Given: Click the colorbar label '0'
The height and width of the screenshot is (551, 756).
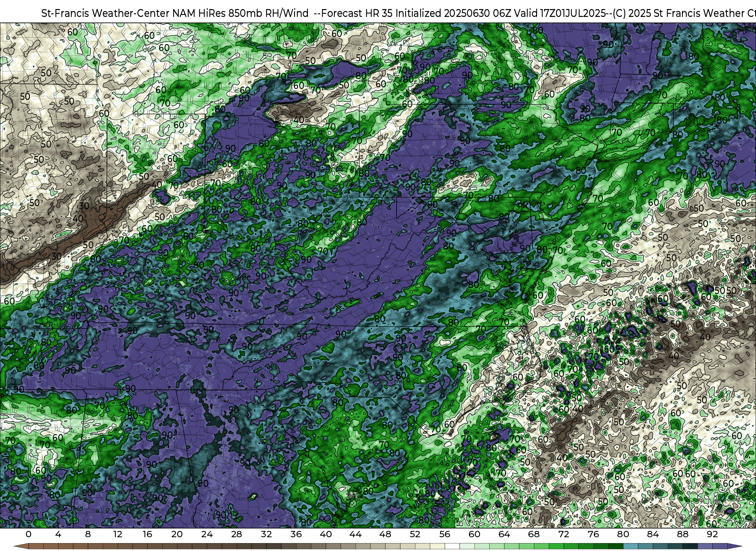Looking at the screenshot, I should coord(28,534).
